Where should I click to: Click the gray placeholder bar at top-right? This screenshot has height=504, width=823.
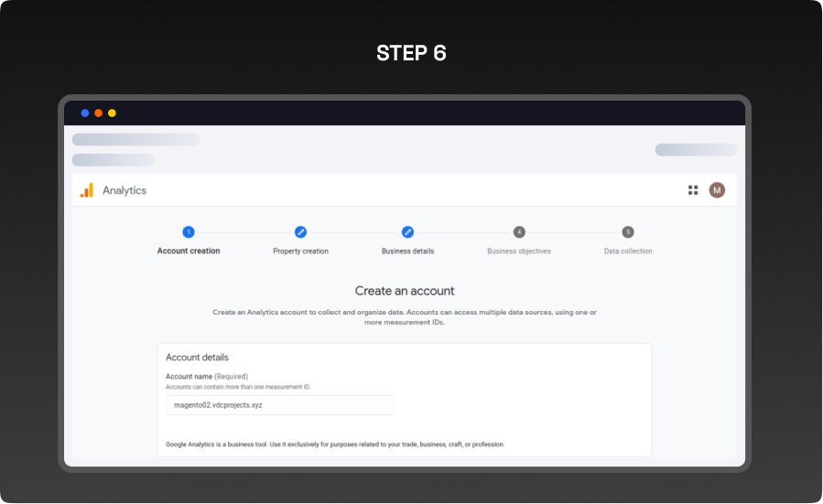pos(696,150)
